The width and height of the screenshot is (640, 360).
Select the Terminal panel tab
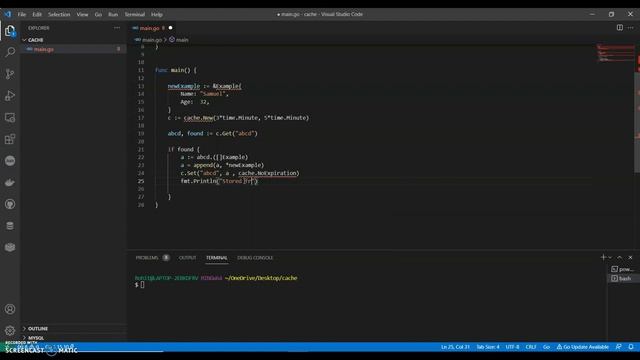[x=216, y=258]
